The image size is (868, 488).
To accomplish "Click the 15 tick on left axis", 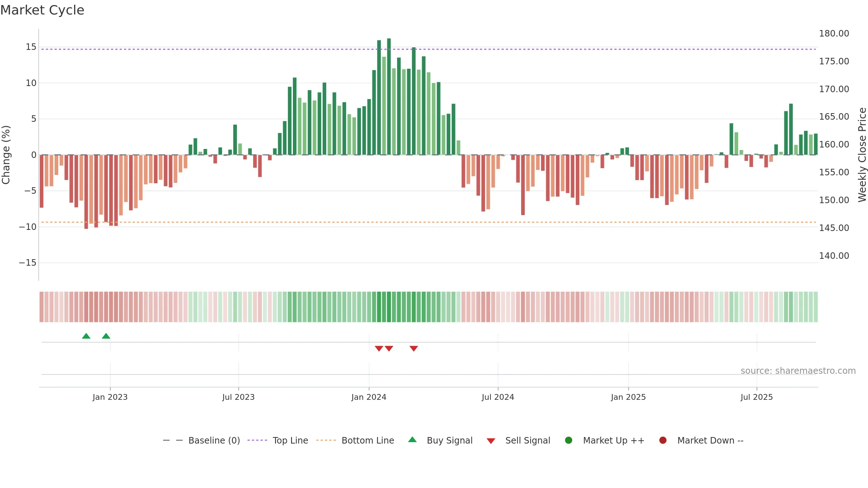I will pyautogui.click(x=31, y=47).
